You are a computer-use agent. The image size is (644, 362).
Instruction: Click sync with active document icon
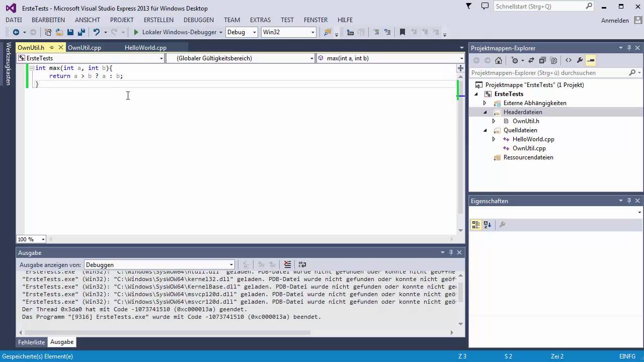531,60
